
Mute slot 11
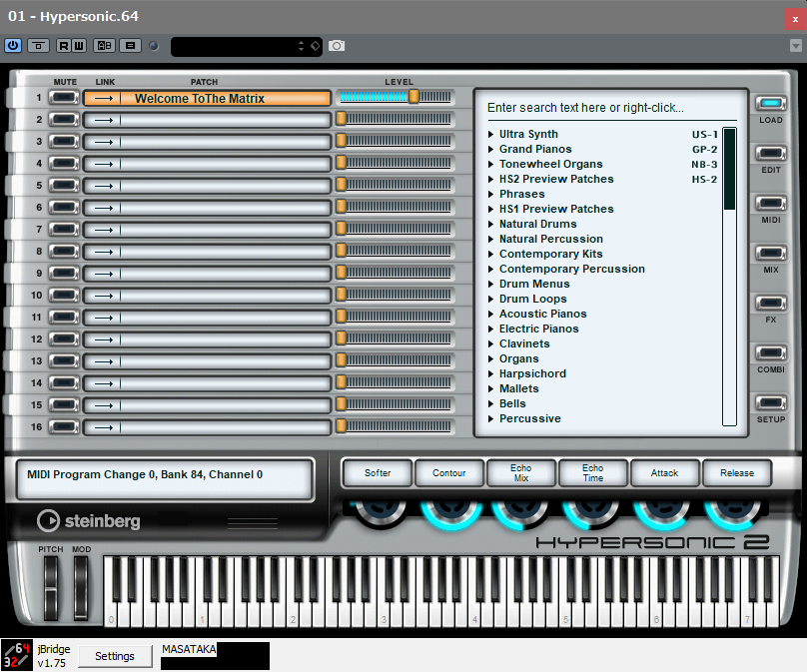[x=64, y=317]
